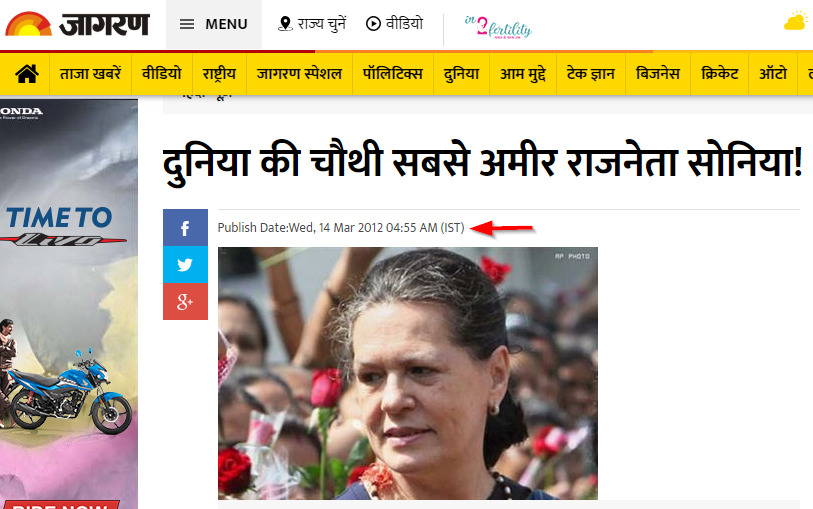Open the बिजनेस section

pyautogui.click(x=657, y=74)
